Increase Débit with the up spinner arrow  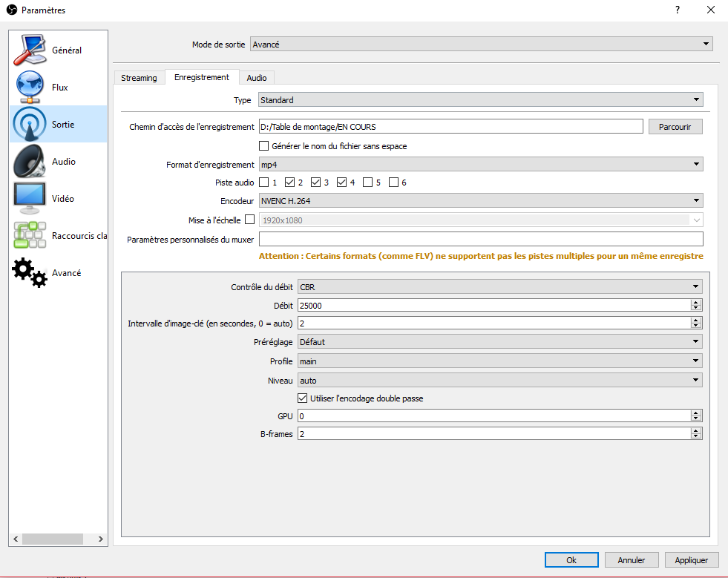click(696, 302)
